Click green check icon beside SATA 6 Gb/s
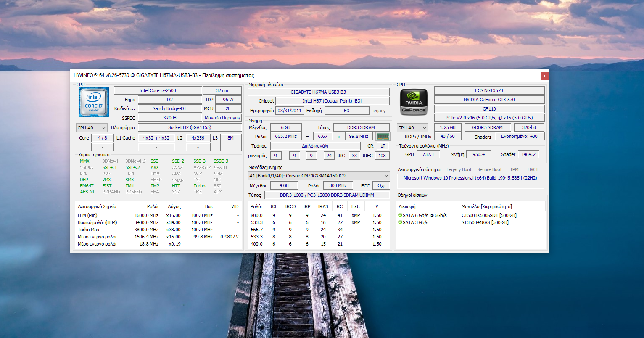This screenshot has width=644, height=338. [x=400, y=215]
